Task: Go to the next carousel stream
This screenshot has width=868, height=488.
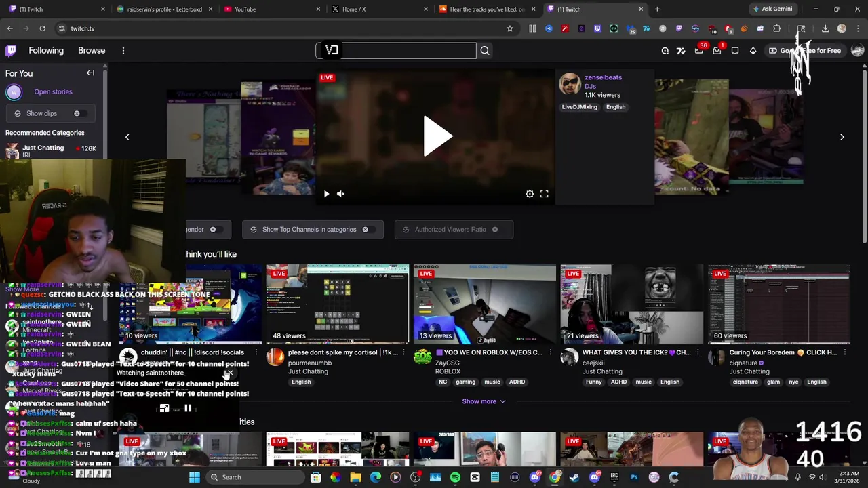Action: (842, 137)
